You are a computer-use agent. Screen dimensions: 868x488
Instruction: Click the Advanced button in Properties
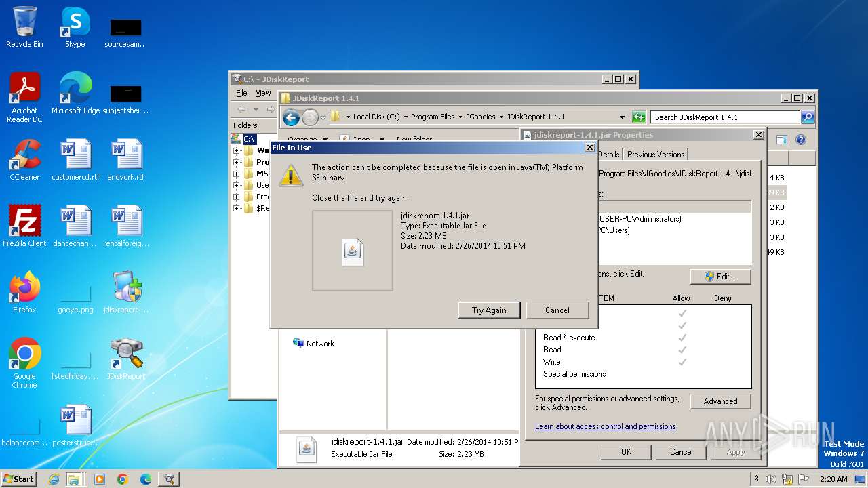point(720,401)
